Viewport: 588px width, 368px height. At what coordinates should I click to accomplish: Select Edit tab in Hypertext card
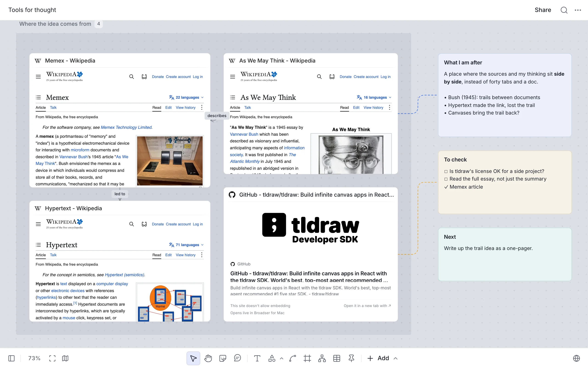click(168, 255)
